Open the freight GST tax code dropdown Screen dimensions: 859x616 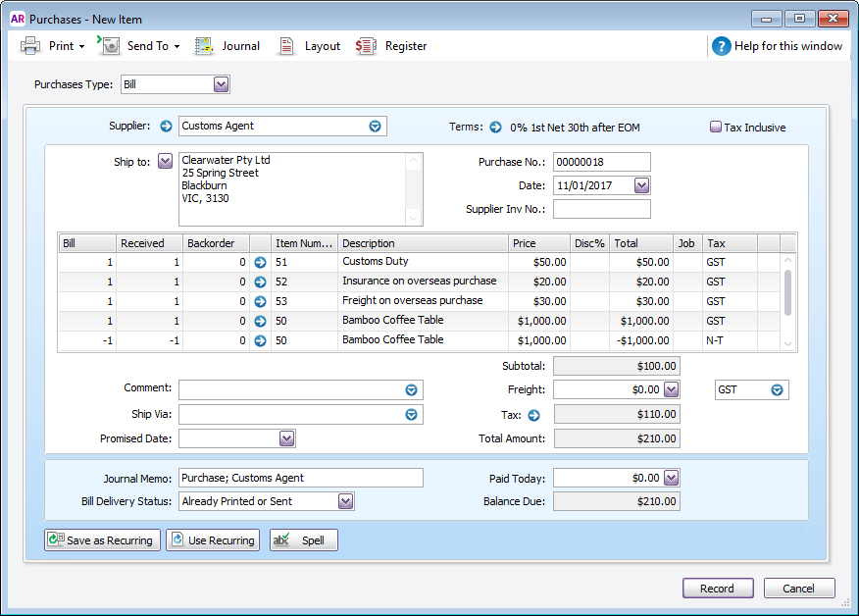777,389
